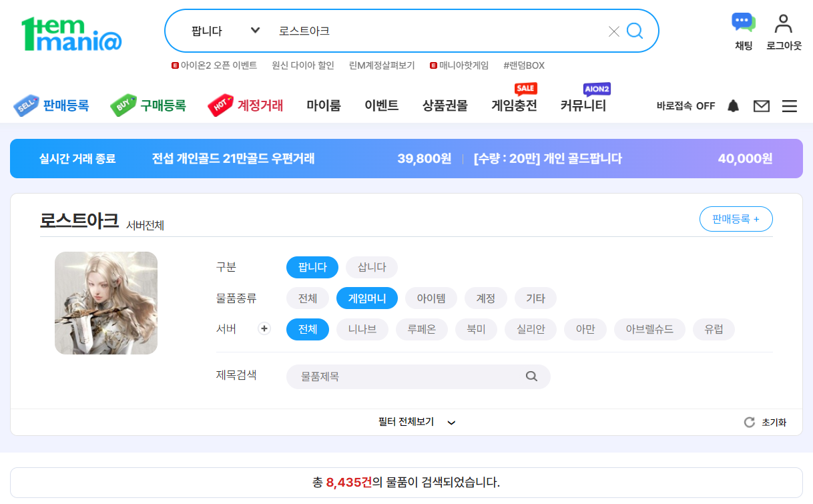
Task: Open 상품권몰 menu
Action: (445, 105)
